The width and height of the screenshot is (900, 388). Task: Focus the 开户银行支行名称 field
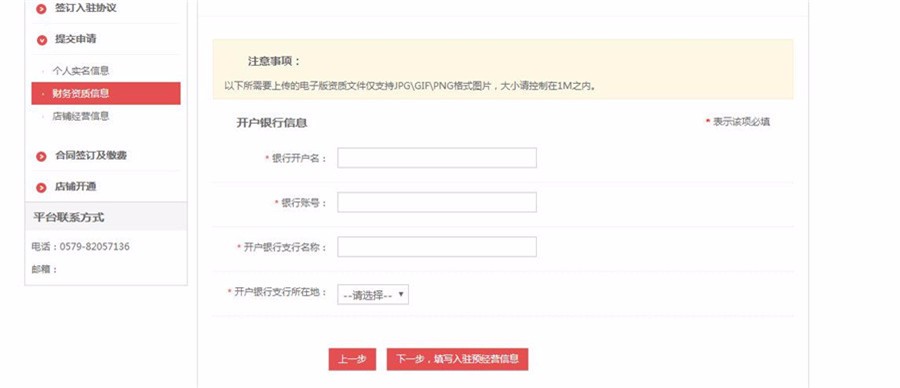click(437, 247)
